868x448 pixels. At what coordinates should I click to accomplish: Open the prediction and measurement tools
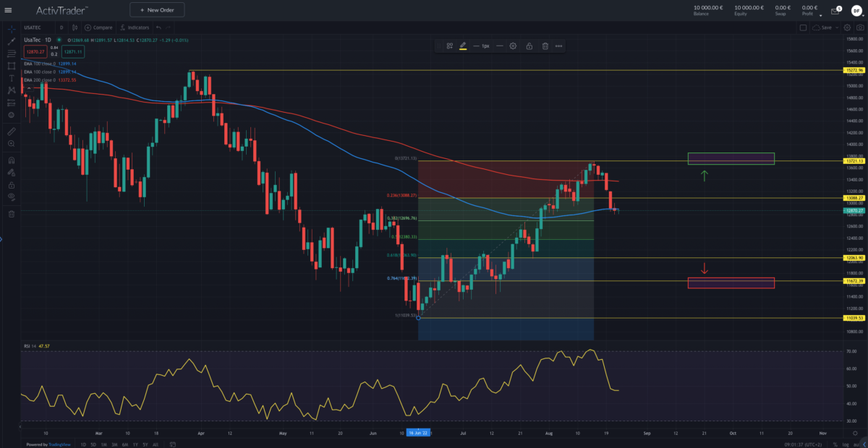coord(12,103)
